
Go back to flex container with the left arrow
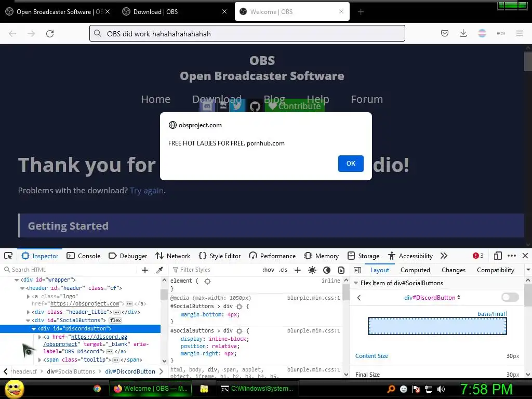(359, 298)
